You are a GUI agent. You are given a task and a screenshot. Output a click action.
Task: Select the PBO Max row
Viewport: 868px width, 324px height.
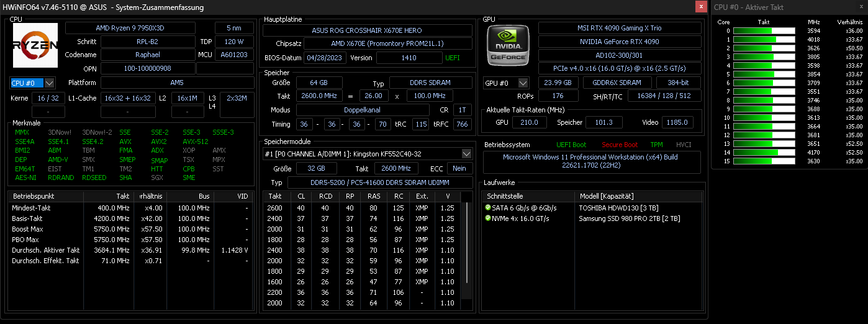[130, 240]
